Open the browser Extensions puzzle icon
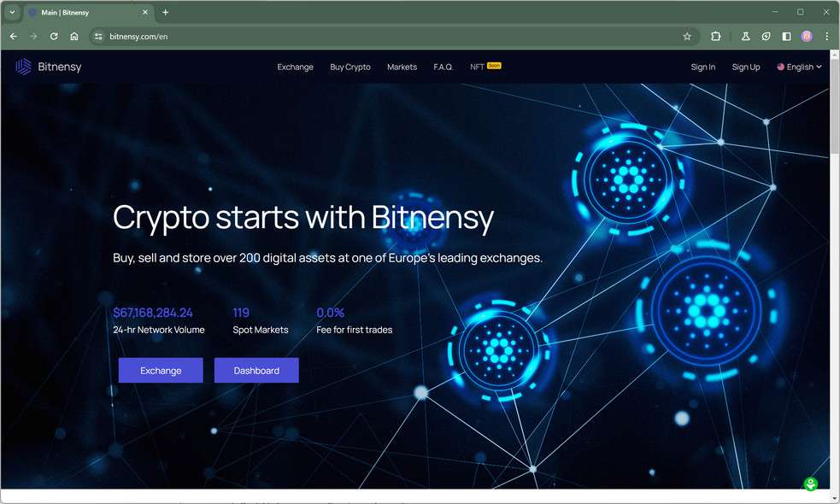 (715, 36)
